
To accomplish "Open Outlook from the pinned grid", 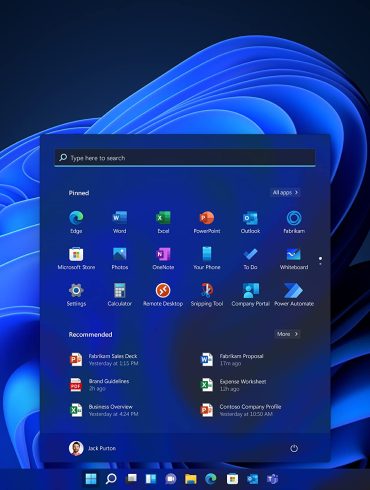I will point(250,222).
